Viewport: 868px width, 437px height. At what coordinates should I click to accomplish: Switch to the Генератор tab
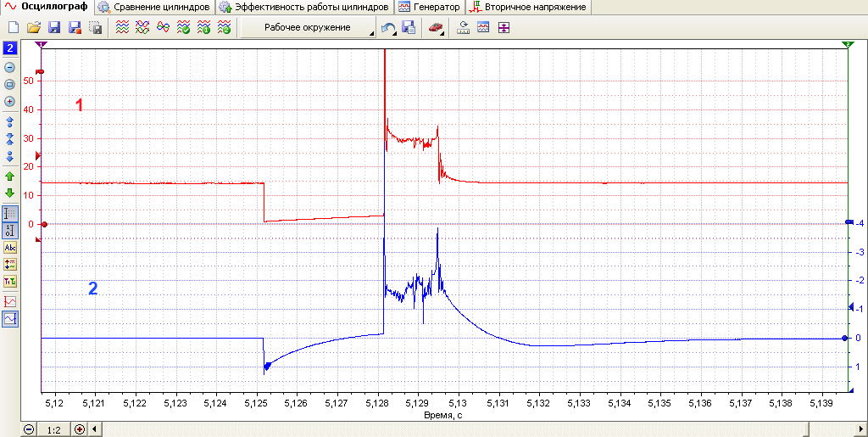(430, 8)
